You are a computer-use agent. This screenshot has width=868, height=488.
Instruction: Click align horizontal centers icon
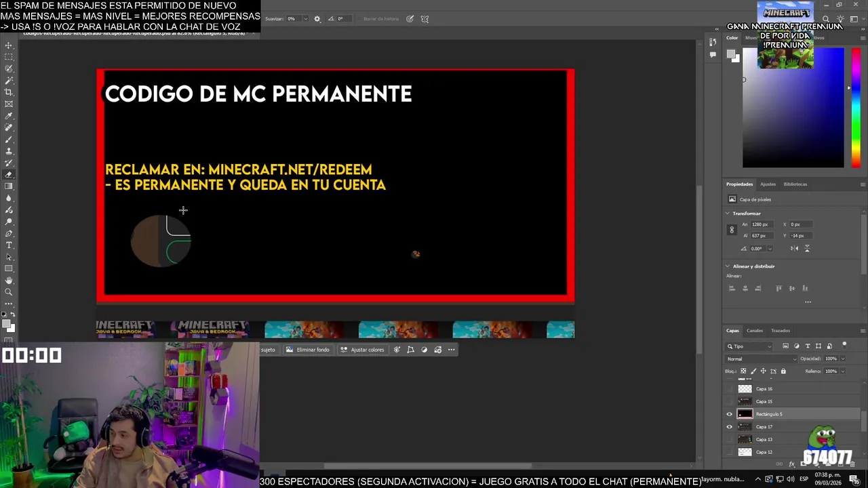click(x=745, y=288)
